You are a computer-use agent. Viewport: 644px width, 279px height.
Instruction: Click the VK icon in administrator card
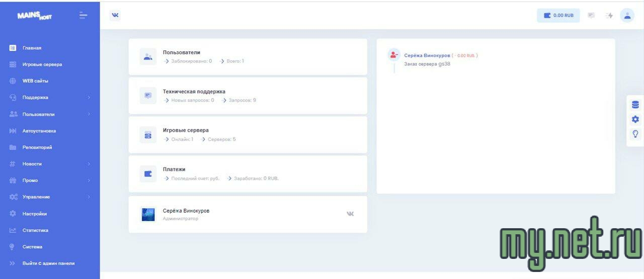click(350, 214)
